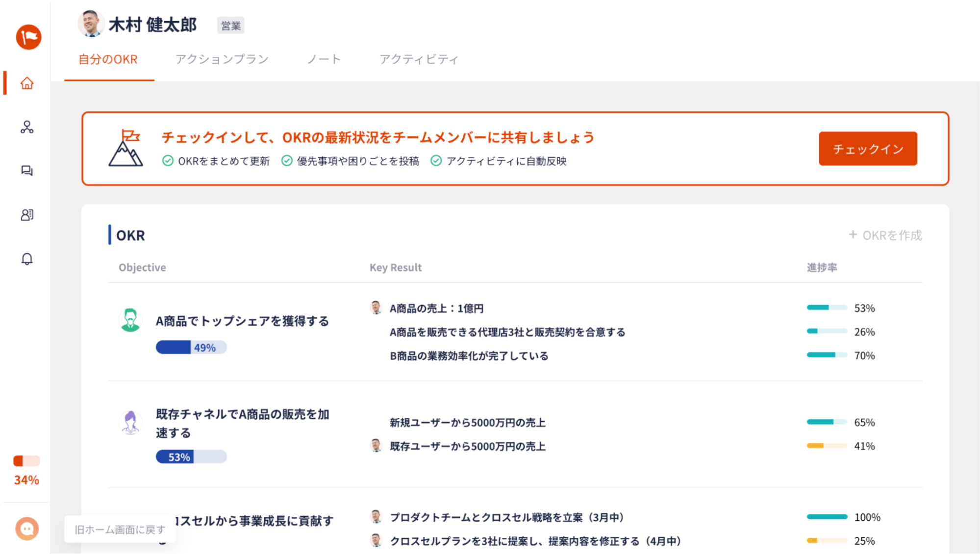Click 旧ホーム画面に戻す button

[x=120, y=530]
